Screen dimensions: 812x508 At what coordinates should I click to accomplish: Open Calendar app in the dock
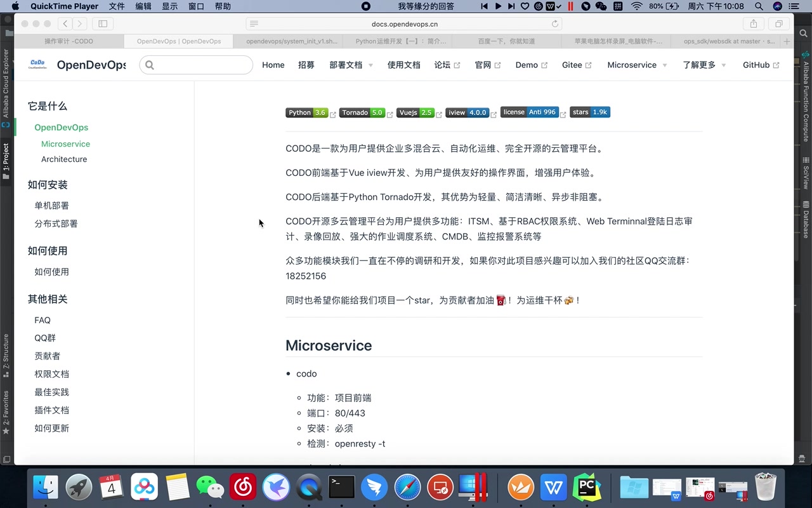click(112, 488)
